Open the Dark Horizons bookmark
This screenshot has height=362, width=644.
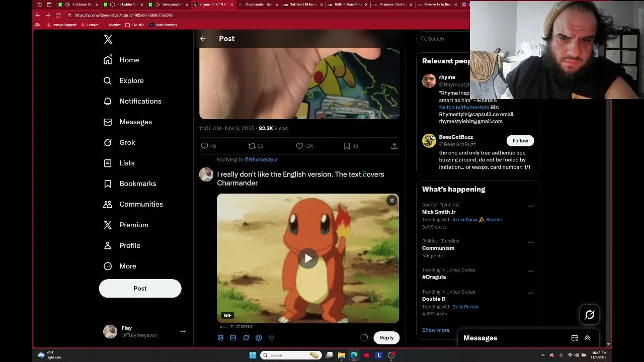[163, 25]
